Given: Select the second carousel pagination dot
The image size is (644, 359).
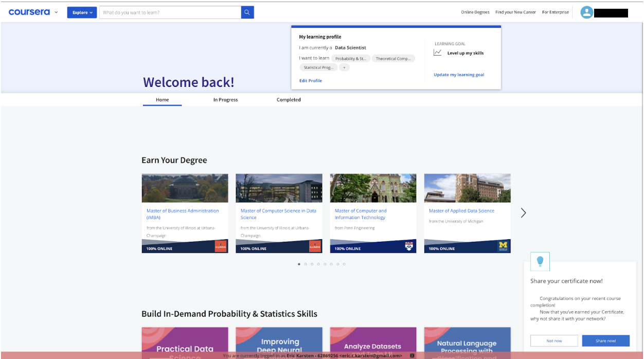Looking at the screenshot, I should point(306,264).
